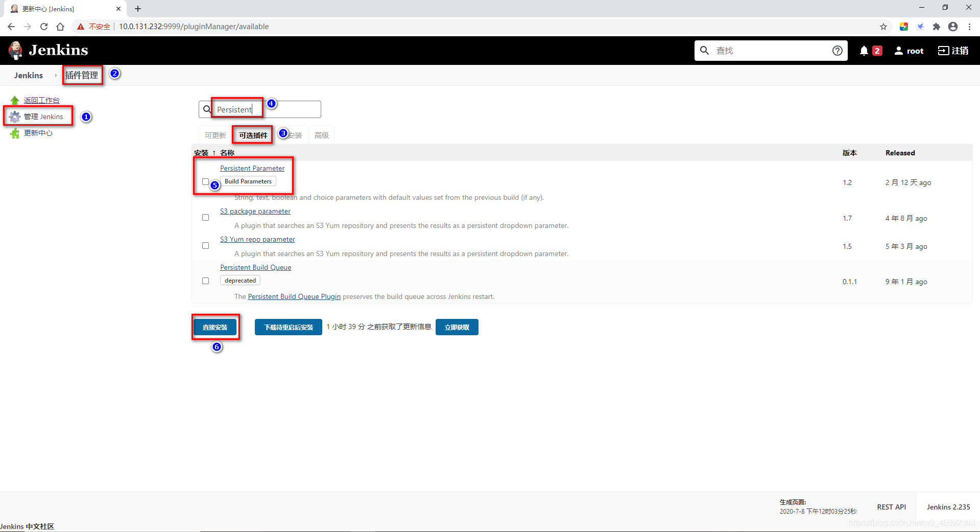The height and width of the screenshot is (532, 980).
Task: Open the S3 Yum repo parameter link
Action: pos(257,239)
